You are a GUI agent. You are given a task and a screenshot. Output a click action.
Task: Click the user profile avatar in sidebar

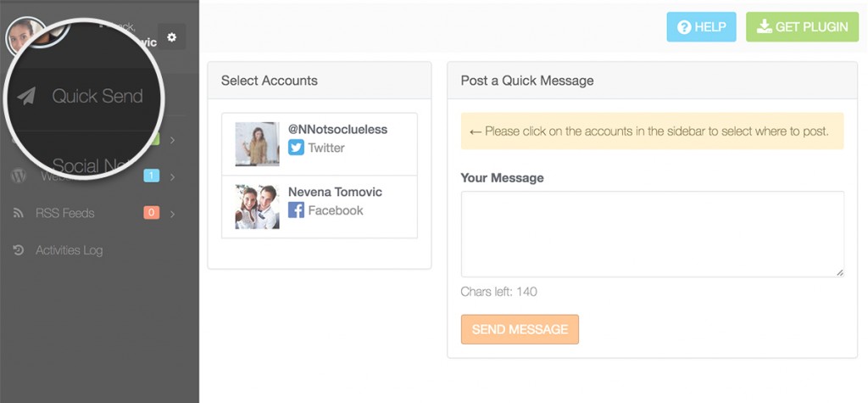[x=25, y=34]
